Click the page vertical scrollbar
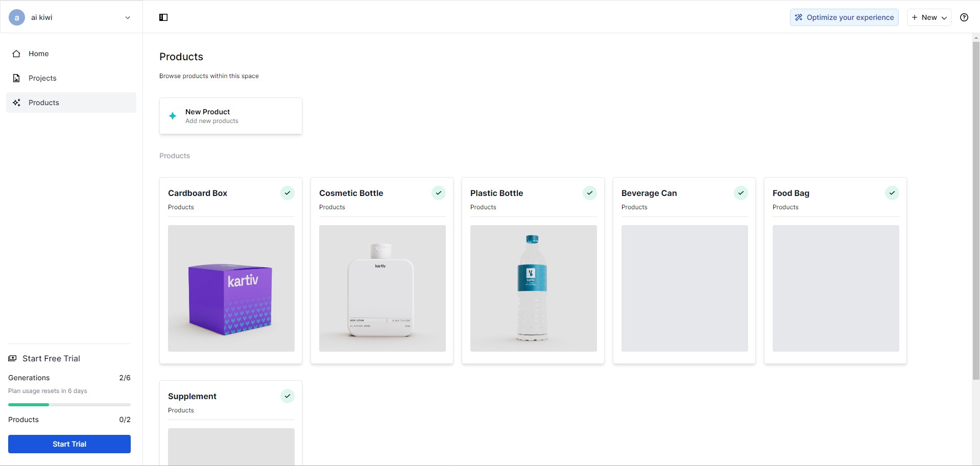The height and width of the screenshot is (466, 980). pyautogui.click(x=976, y=210)
